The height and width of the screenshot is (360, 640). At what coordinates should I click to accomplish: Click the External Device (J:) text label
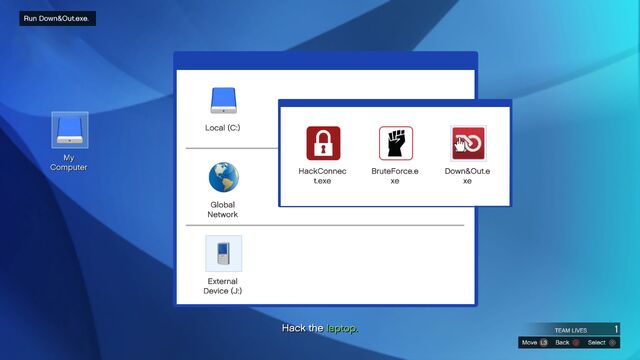(x=222, y=286)
